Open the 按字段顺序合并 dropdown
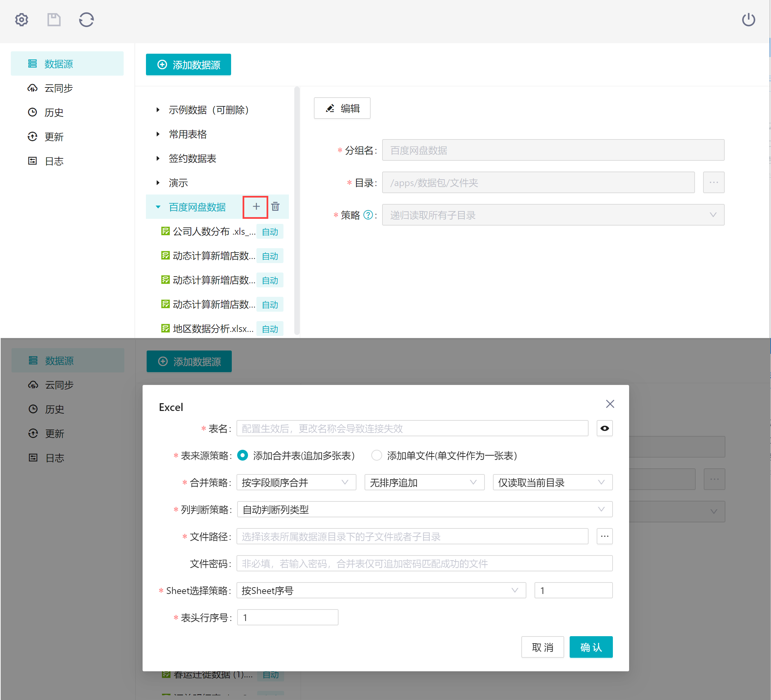The width and height of the screenshot is (771, 700). [296, 483]
